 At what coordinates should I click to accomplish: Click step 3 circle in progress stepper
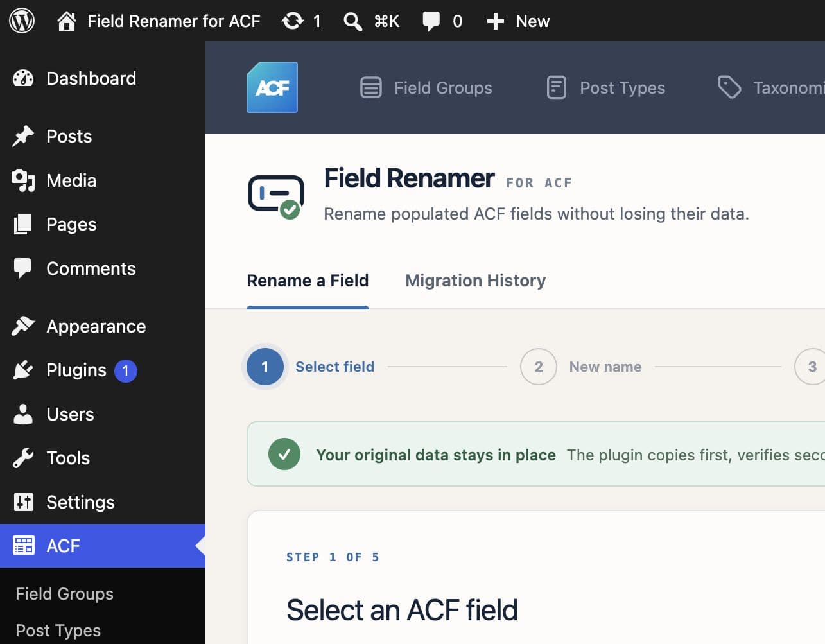coord(810,367)
